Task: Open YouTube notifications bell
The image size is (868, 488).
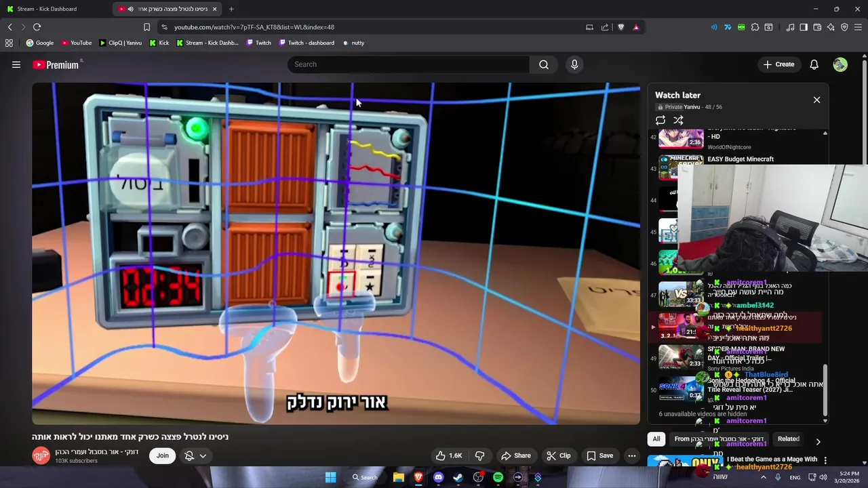Action: 814,64
